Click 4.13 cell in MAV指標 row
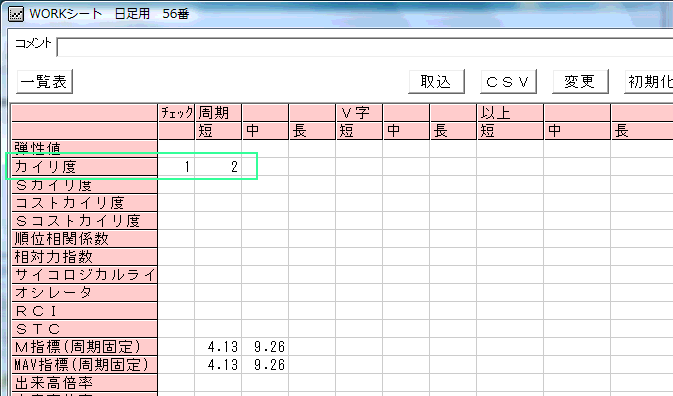The width and height of the screenshot is (673, 396). click(x=218, y=365)
